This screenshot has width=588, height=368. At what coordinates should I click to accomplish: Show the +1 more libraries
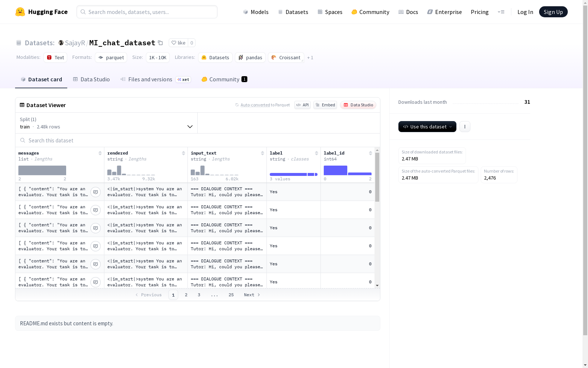(310, 57)
